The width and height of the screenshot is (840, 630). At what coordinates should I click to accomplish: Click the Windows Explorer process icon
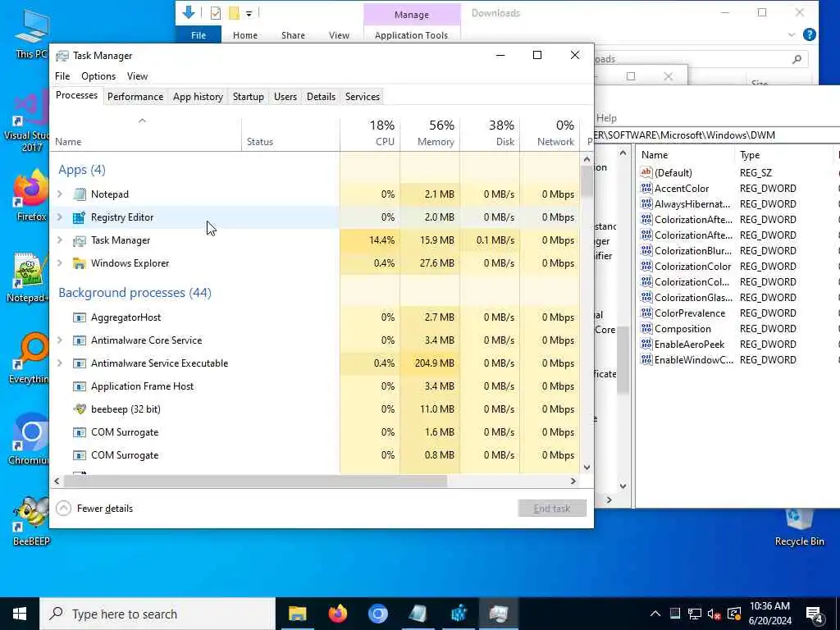(80, 263)
